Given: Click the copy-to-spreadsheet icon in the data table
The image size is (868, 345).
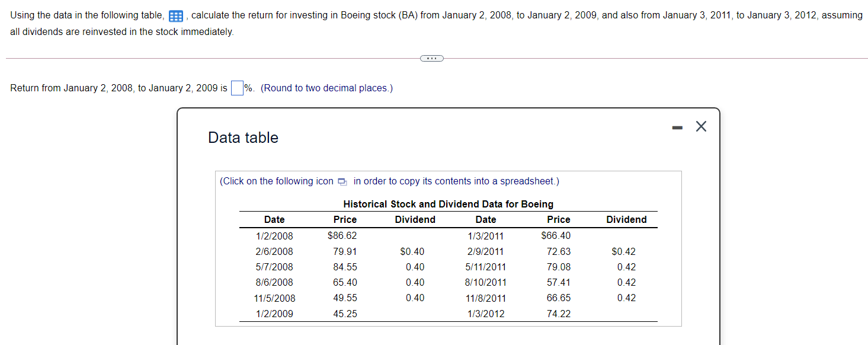Looking at the screenshot, I should tap(342, 182).
